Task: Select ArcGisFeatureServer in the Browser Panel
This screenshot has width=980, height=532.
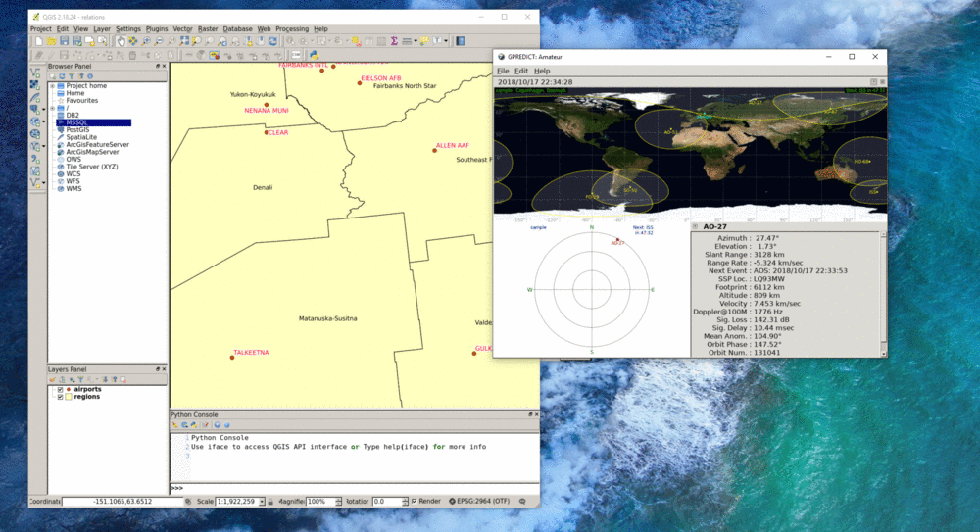Action: 97,144
